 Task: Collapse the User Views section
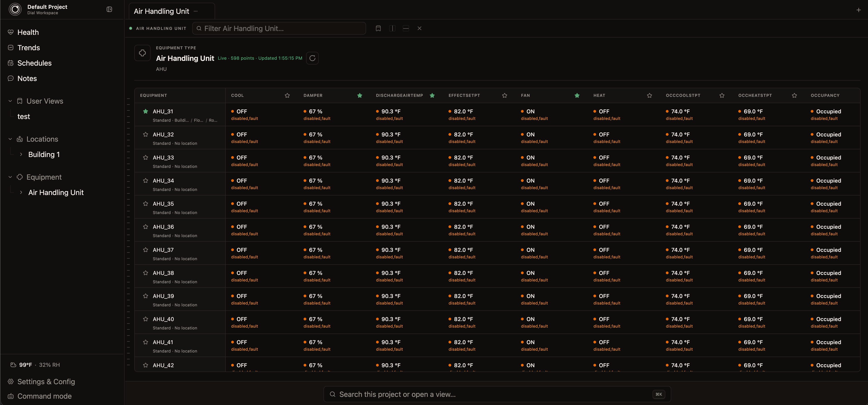(10, 101)
